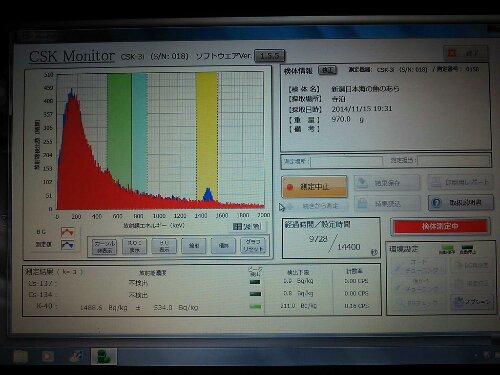Click the red stop-measurement circle icon

[290, 188]
